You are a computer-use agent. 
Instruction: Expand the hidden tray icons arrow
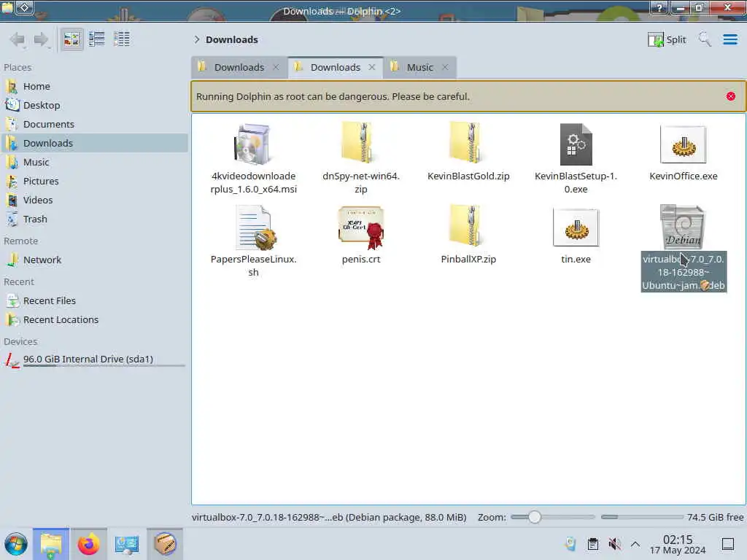pos(635,544)
